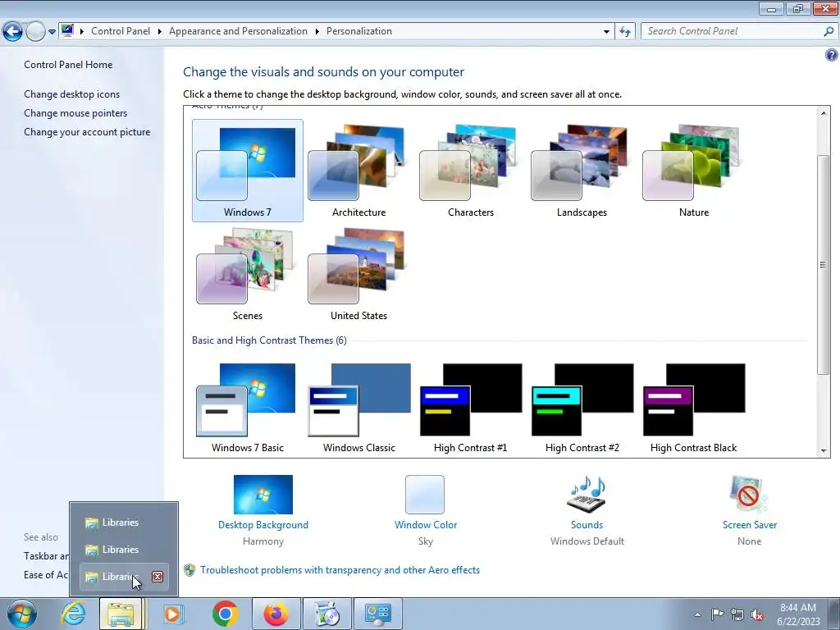The width and height of the screenshot is (840, 630).
Task: Open Change mouse pointers
Action: point(75,113)
